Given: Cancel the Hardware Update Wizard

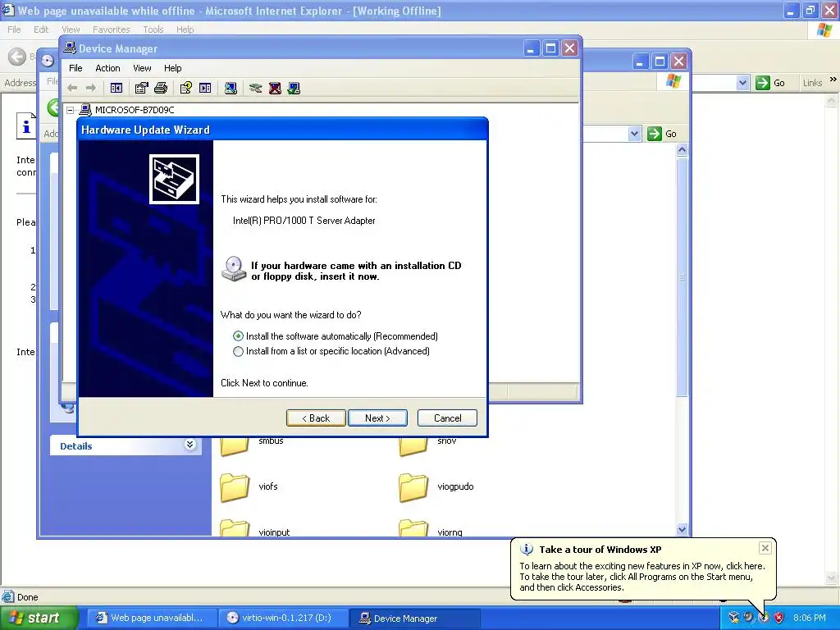Looking at the screenshot, I should point(447,418).
